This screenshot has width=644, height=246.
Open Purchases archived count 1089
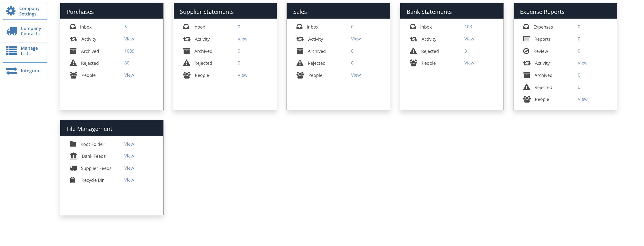[129, 51]
